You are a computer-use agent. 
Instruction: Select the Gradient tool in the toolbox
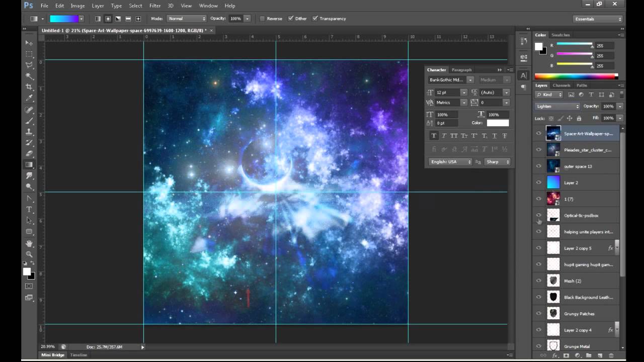[x=29, y=165]
